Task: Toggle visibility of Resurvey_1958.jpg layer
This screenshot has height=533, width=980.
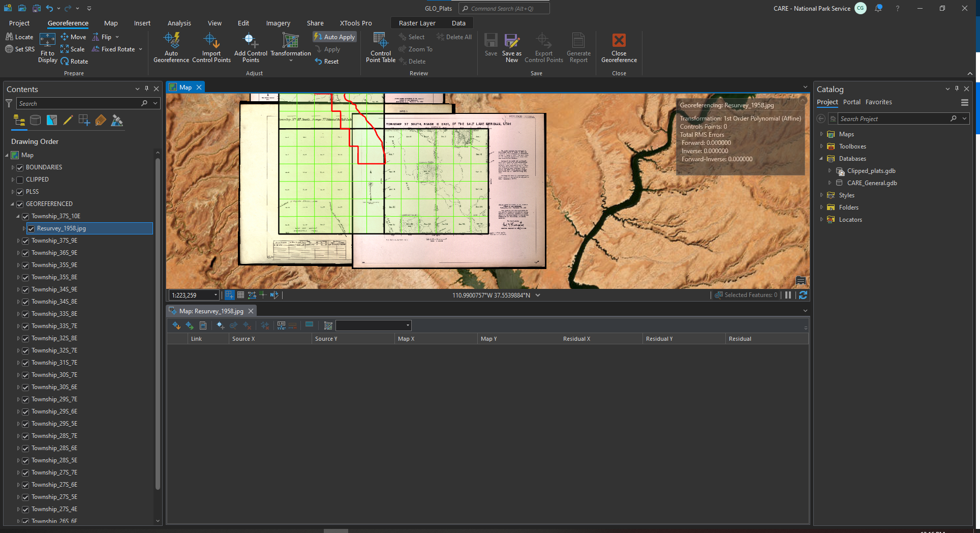Action: (x=31, y=228)
